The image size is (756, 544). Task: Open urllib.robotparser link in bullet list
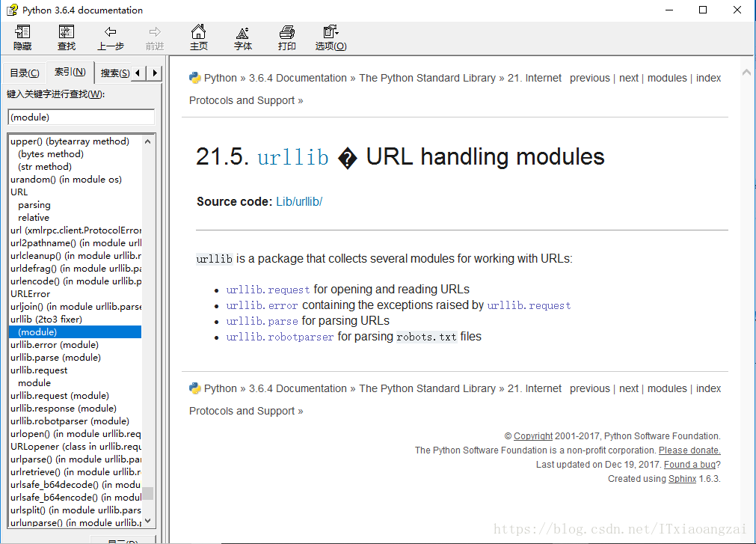(280, 337)
